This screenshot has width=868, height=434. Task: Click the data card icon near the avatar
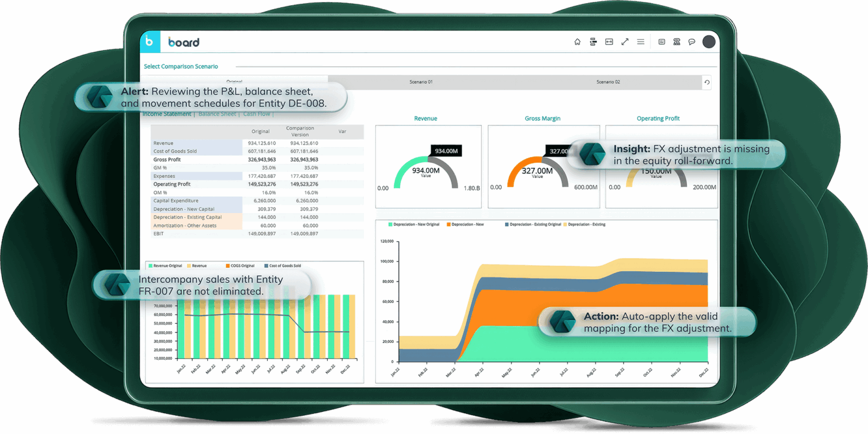pos(661,41)
